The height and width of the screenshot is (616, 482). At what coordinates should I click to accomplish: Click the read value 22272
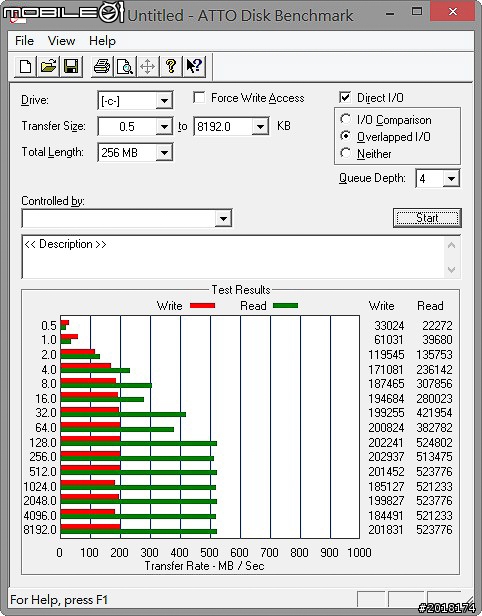coord(437,325)
